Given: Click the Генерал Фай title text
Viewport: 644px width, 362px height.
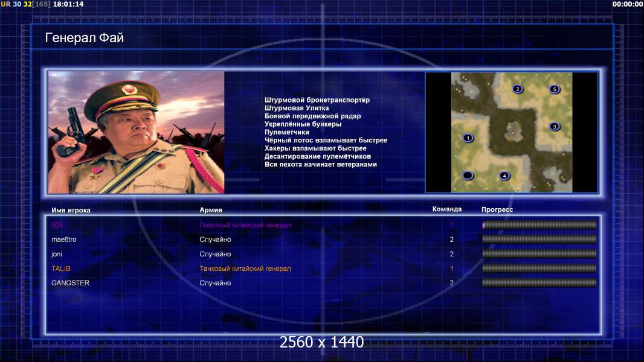Looking at the screenshot, I should coord(84,38).
